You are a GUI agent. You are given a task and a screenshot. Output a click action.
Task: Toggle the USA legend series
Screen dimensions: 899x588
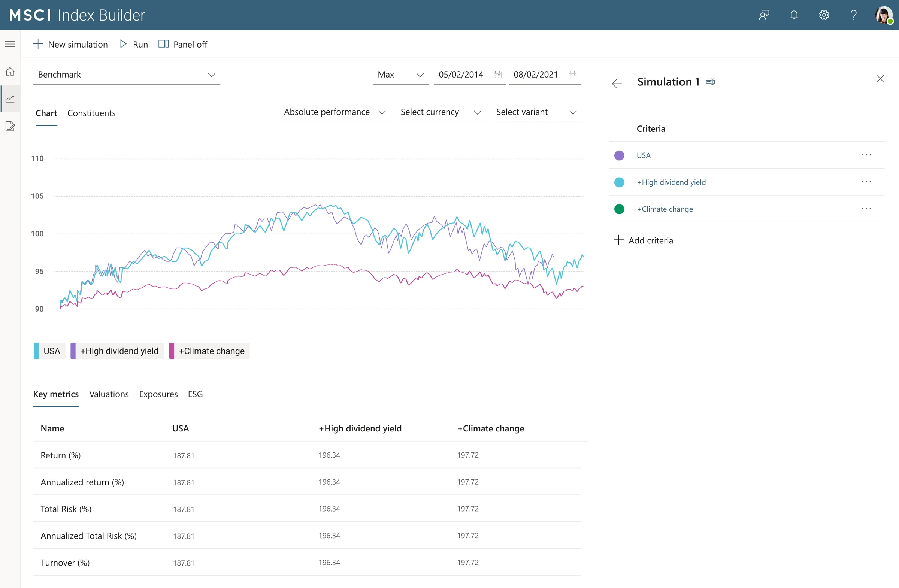click(49, 351)
